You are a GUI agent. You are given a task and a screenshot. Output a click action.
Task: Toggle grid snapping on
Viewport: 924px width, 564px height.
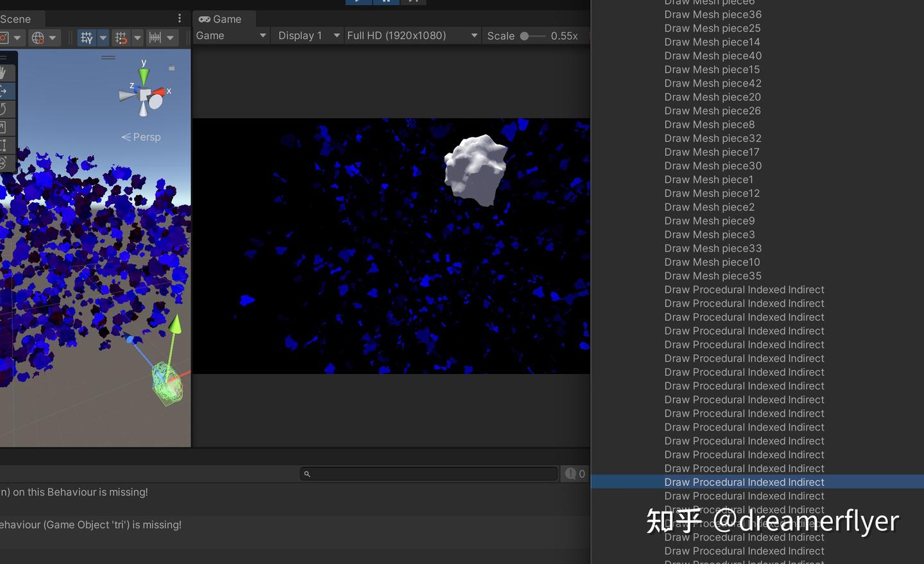click(x=120, y=37)
